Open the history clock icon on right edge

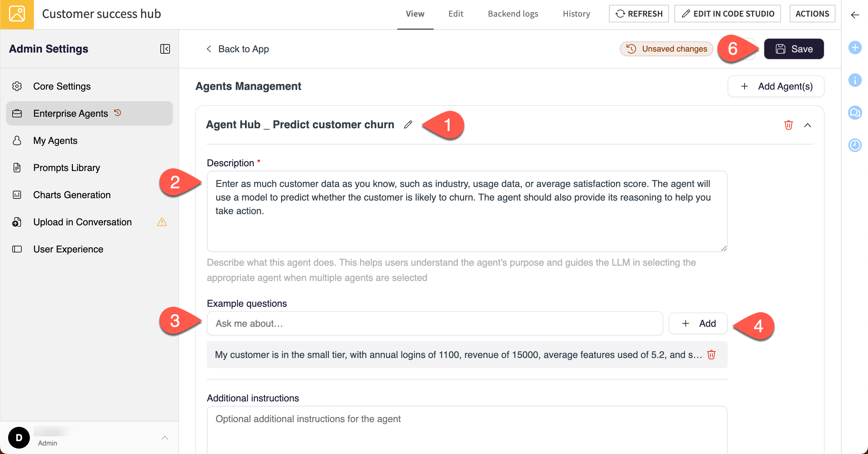point(855,145)
